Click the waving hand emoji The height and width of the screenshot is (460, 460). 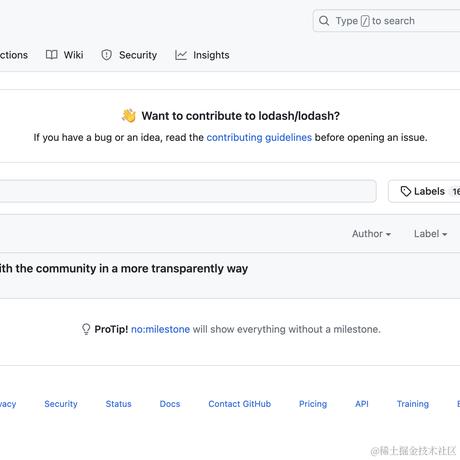pos(129,116)
